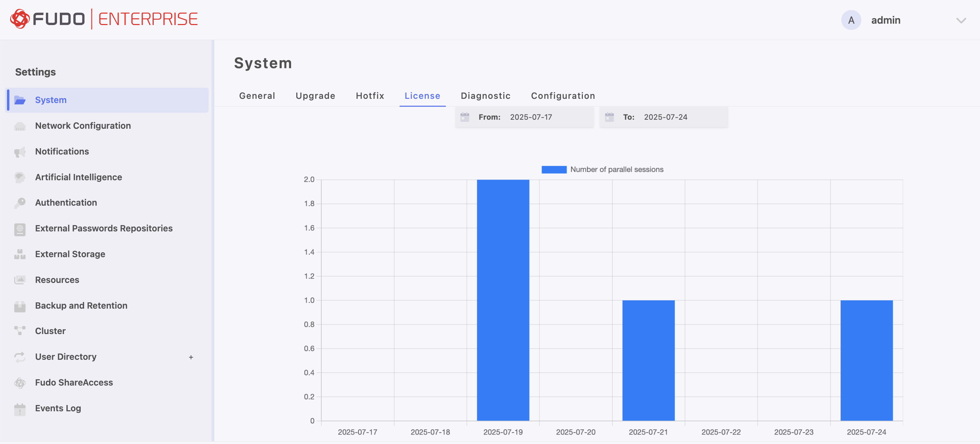Expand the User Directory plus sign
This screenshot has width=980, height=444.
pyautogui.click(x=191, y=357)
